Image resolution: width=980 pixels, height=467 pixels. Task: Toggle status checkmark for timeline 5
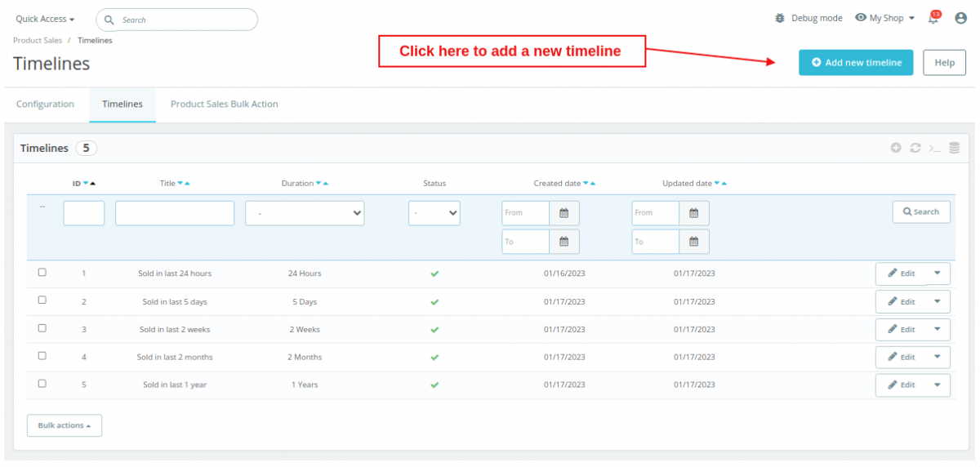pos(434,385)
